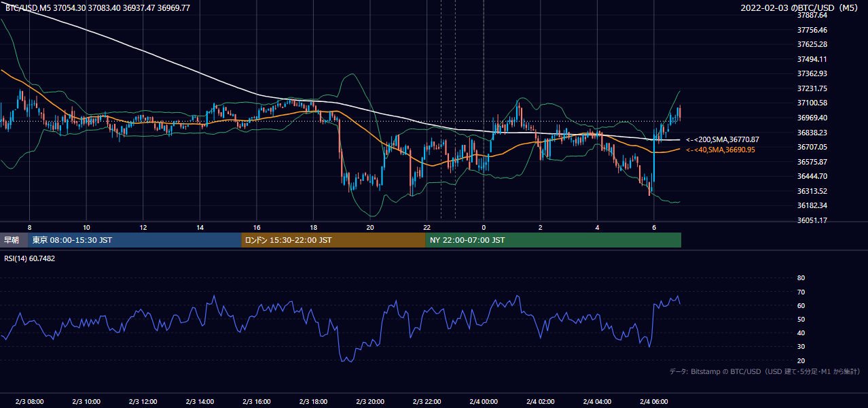Click the bottom time label 2/4 06:00
The width and height of the screenshot is (868, 408).
point(654,401)
